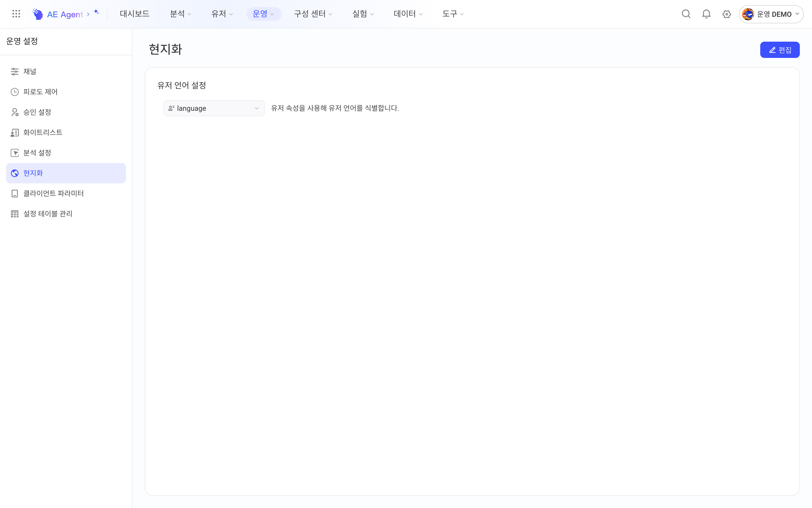Expand the 실험 top menu
The height and width of the screenshot is (508, 812).
[363, 14]
